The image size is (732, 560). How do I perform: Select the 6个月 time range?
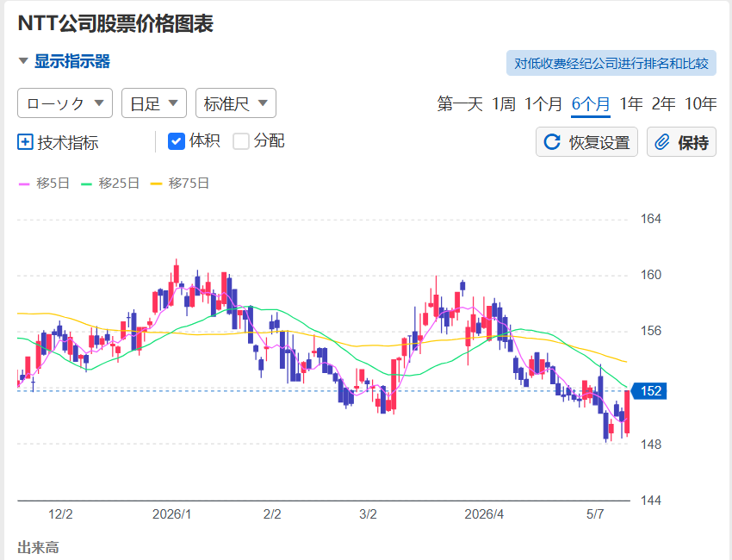click(591, 103)
